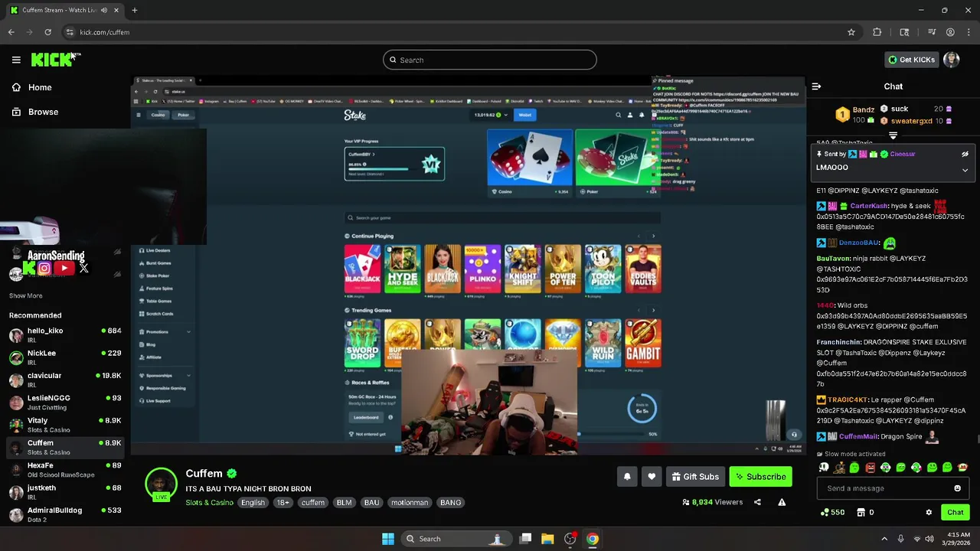
Task: Select the English tag
Action: (253, 503)
